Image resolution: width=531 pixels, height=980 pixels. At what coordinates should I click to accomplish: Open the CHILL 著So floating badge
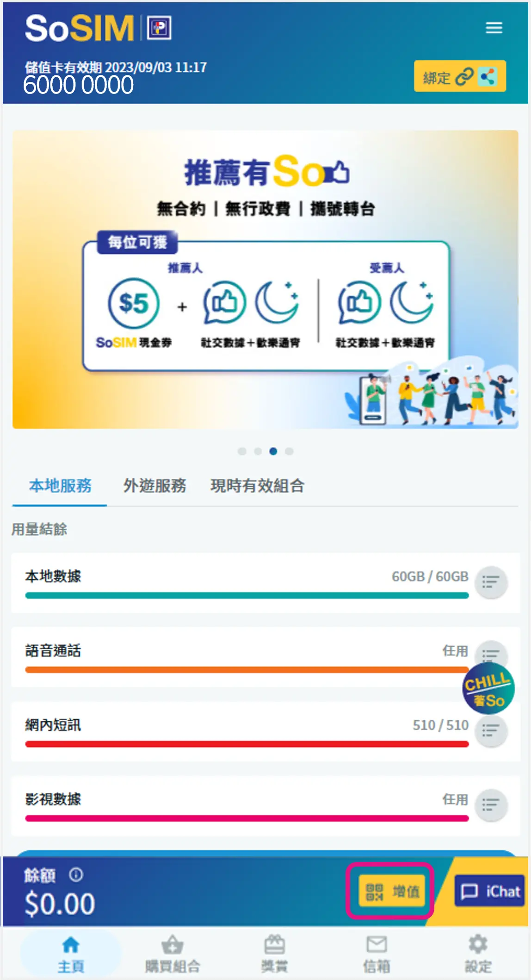[488, 688]
